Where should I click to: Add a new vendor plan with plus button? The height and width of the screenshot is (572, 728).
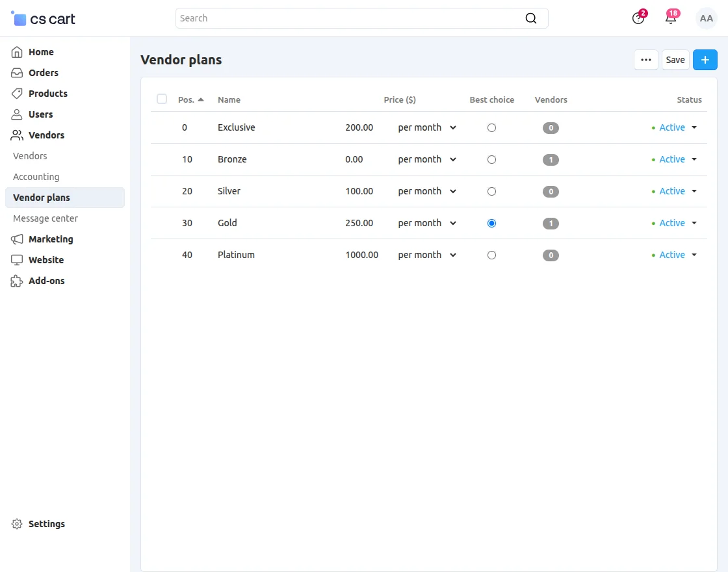click(705, 60)
